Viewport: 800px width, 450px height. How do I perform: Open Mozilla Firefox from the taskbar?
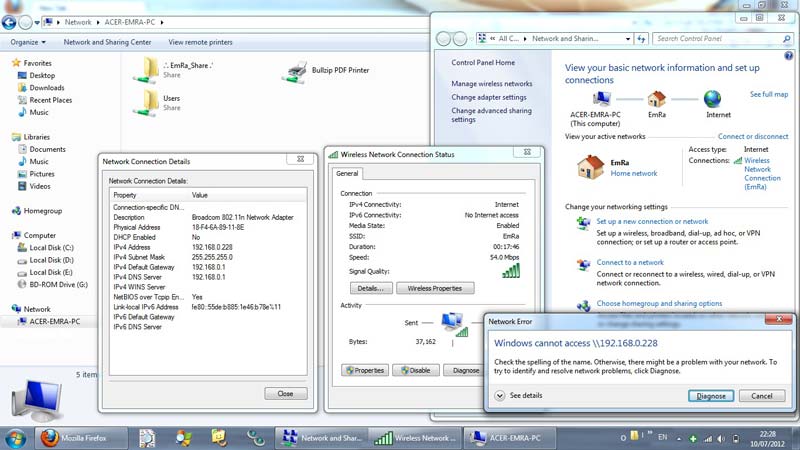[81, 438]
